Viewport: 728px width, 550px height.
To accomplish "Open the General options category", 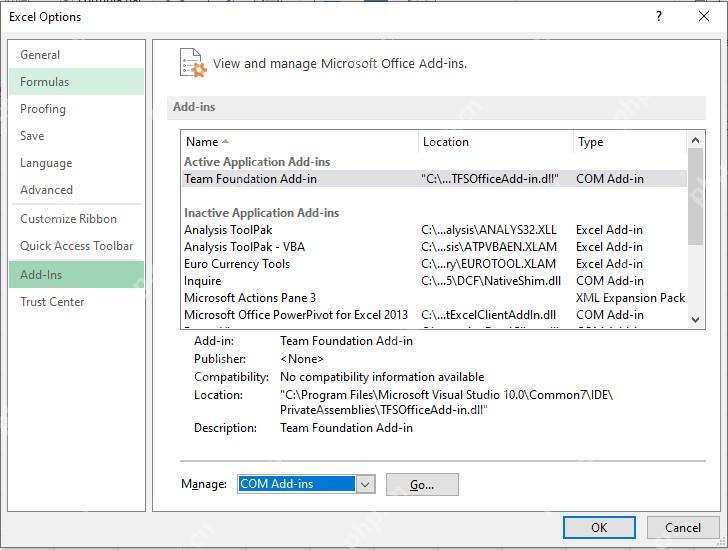I will coord(76,55).
